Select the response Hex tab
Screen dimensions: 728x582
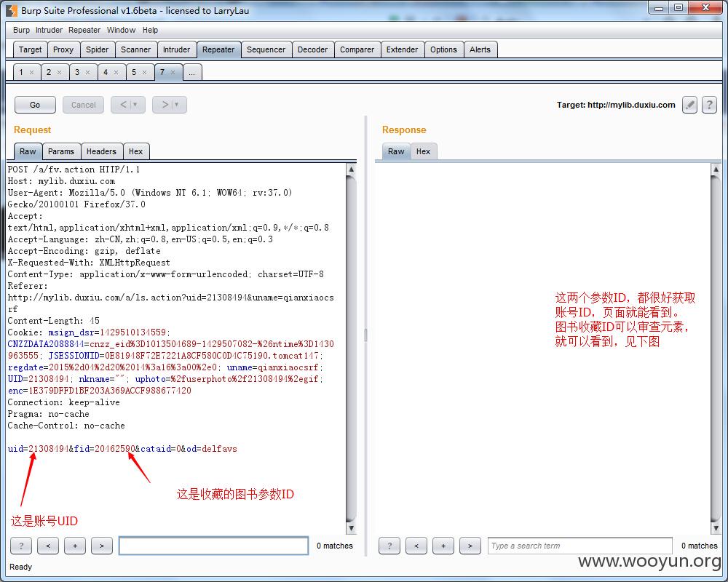click(423, 152)
